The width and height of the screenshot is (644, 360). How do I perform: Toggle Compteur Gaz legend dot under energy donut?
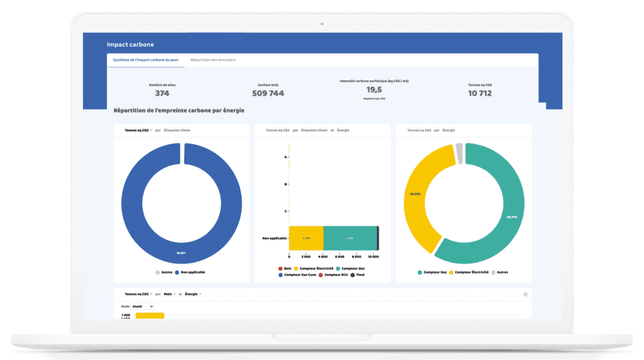click(419, 273)
